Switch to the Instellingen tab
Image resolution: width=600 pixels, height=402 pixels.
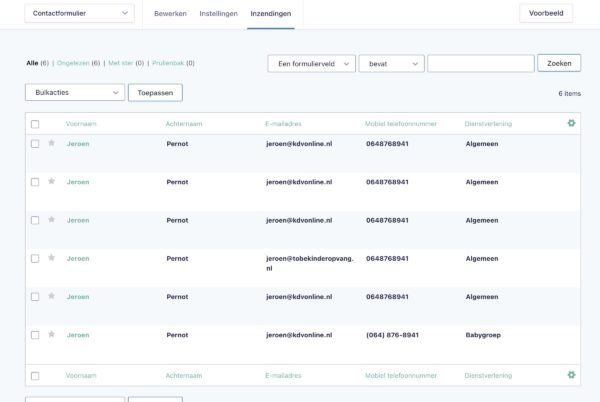218,14
